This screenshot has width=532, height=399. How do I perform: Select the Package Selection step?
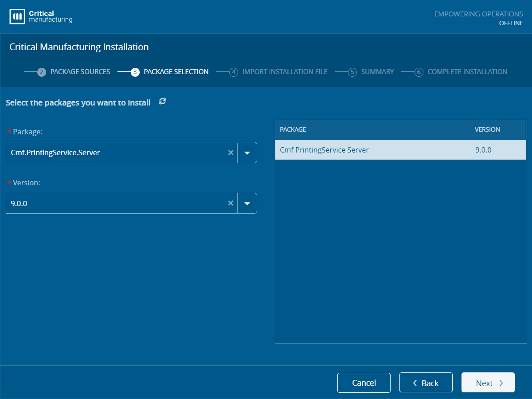176,72
